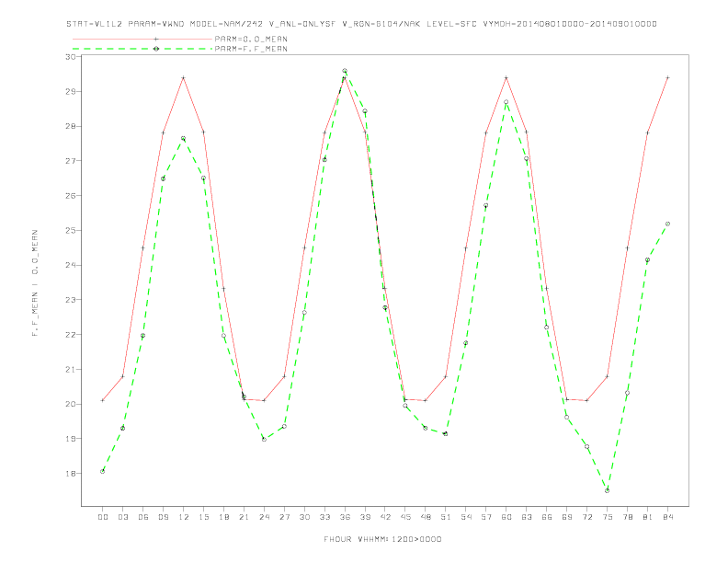Click the red solid legend line sample
The height and width of the screenshot is (563, 728).
click(x=142, y=39)
